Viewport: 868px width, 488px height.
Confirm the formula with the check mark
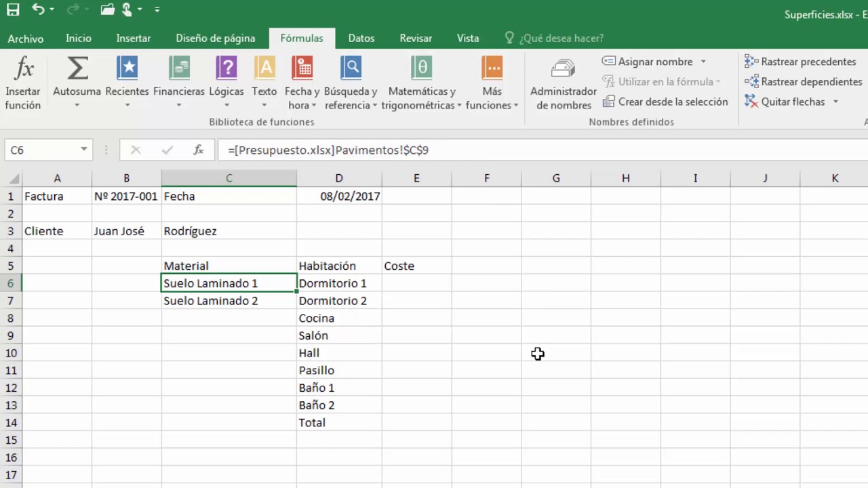click(x=167, y=150)
